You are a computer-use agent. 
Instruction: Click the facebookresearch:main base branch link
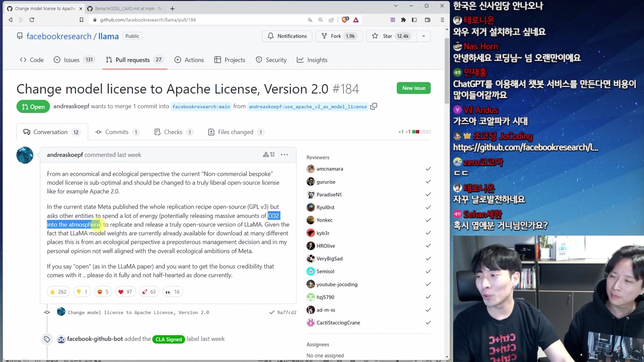click(x=201, y=107)
